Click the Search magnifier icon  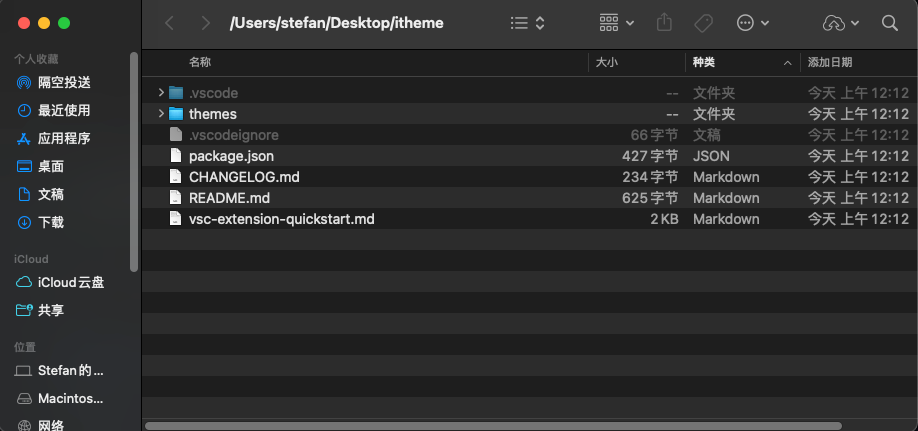(889, 23)
